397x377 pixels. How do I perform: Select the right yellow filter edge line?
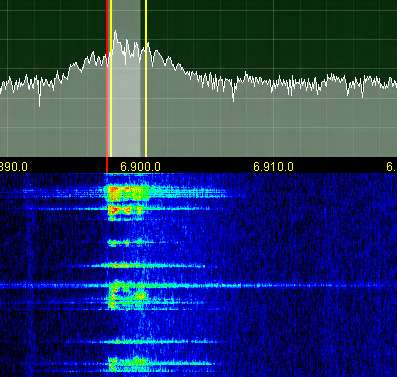click(x=146, y=78)
